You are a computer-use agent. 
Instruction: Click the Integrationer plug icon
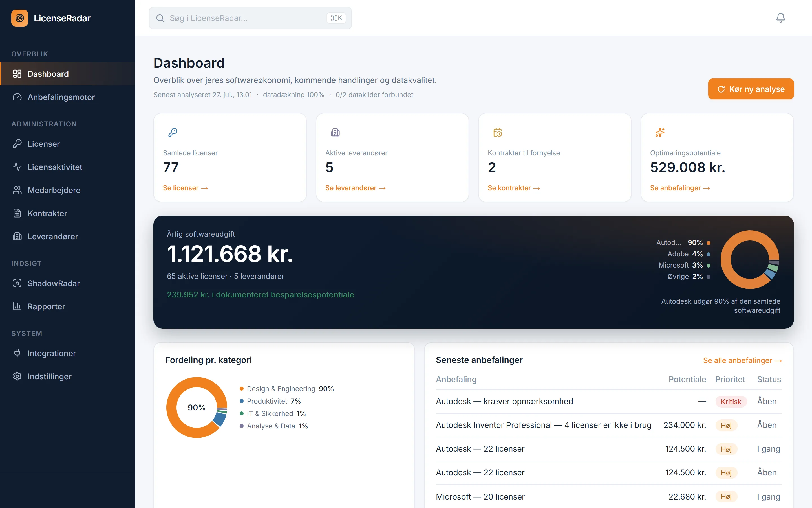[17, 353]
